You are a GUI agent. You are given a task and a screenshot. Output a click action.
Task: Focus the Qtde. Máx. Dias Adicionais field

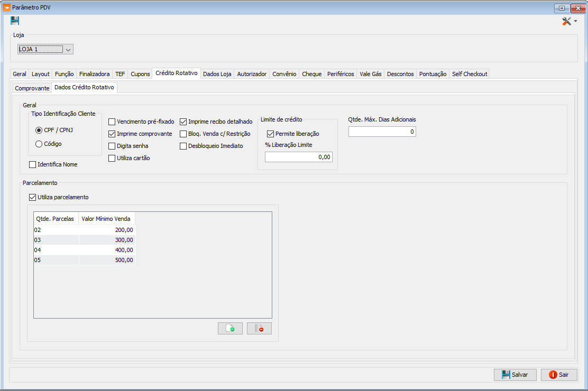[x=382, y=132]
